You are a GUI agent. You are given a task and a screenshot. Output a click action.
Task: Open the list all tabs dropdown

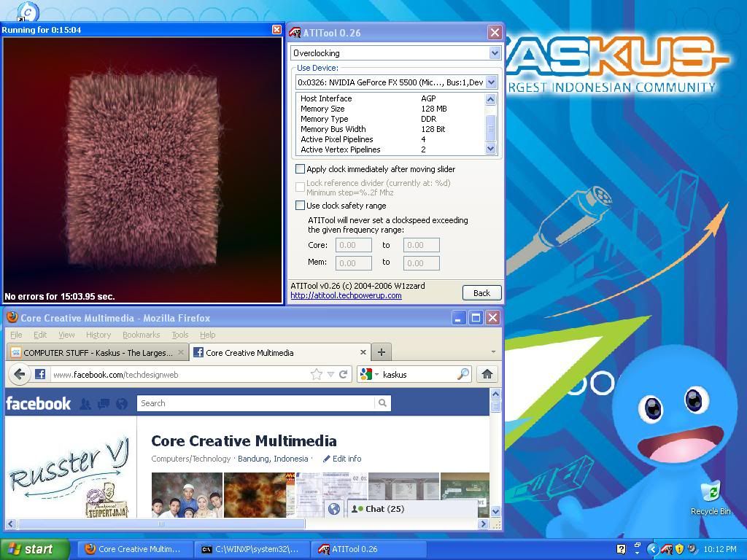point(493,352)
